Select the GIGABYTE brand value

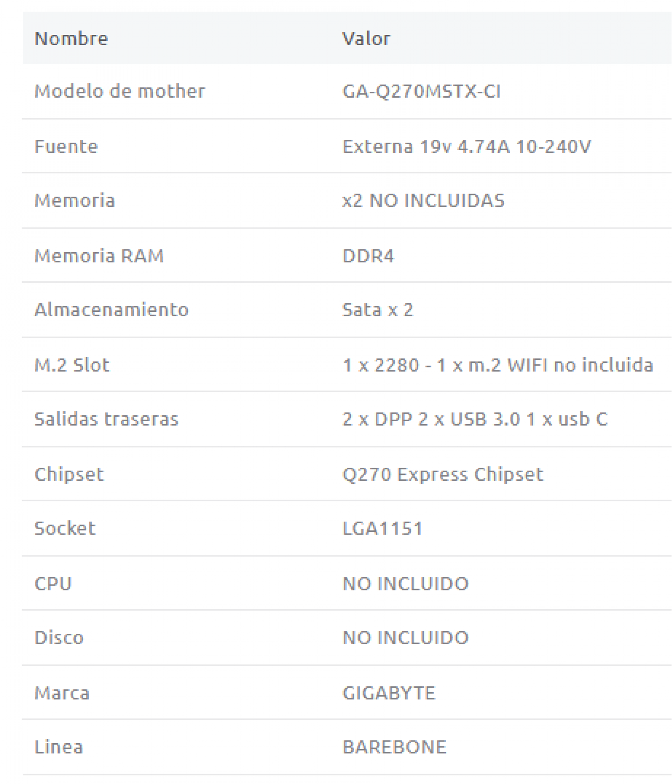click(x=388, y=693)
